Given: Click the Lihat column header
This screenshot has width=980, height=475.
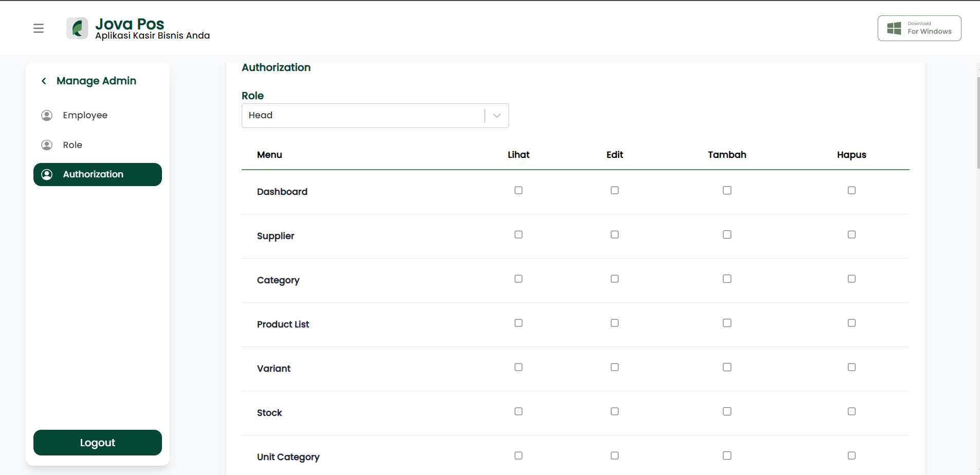Looking at the screenshot, I should (x=518, y=155).
